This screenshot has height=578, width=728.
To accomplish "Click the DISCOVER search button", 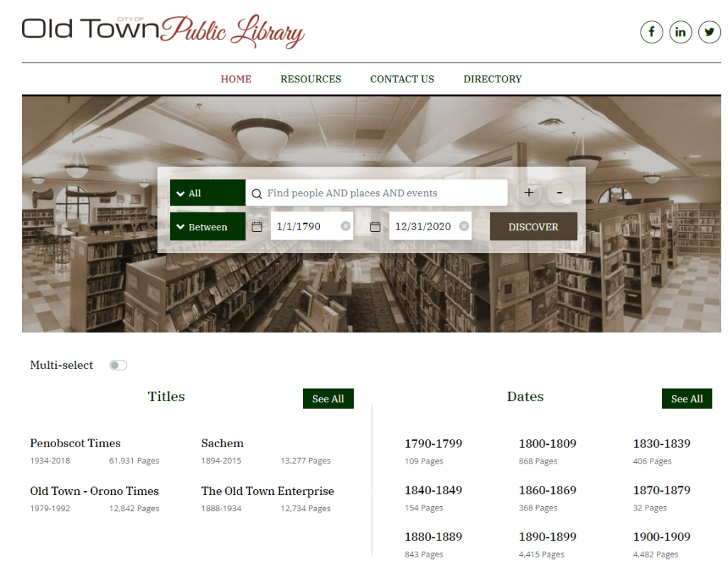I will [x=533, y=226].
